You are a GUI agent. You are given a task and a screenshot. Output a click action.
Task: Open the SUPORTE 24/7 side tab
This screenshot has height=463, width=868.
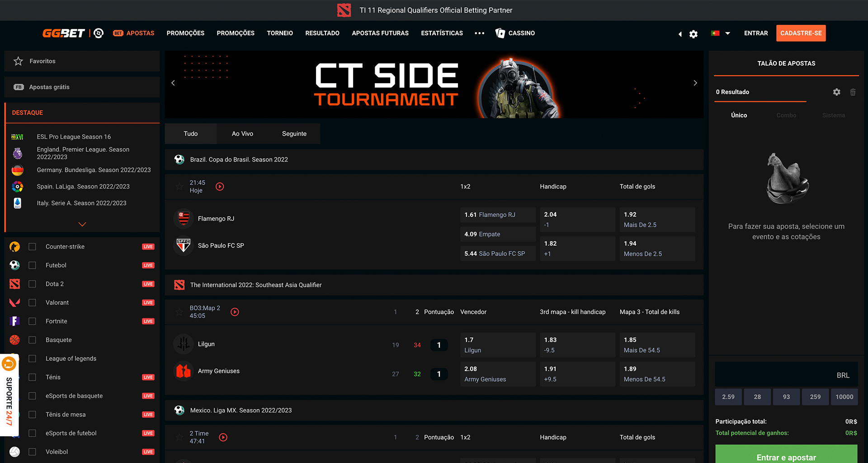click(9, 395)
